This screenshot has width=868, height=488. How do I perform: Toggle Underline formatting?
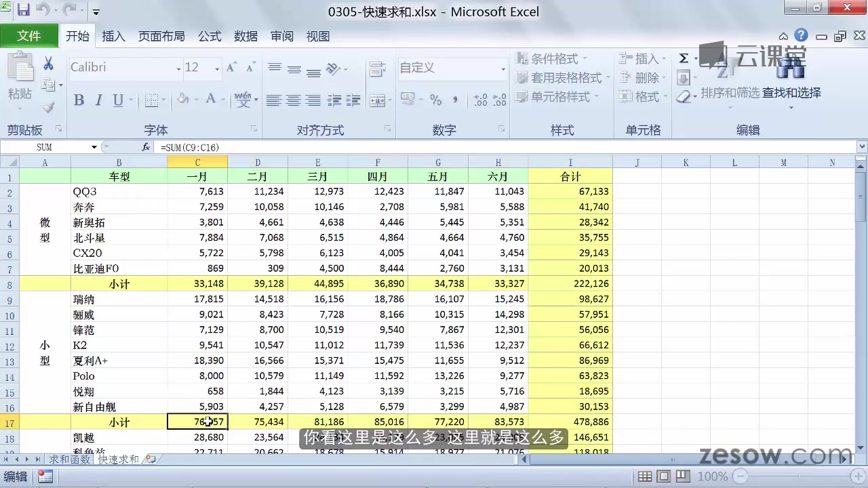pos(117,100)
